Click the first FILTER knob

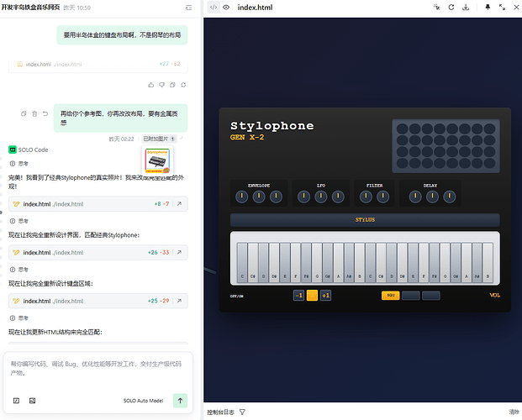tap(366, 197)
